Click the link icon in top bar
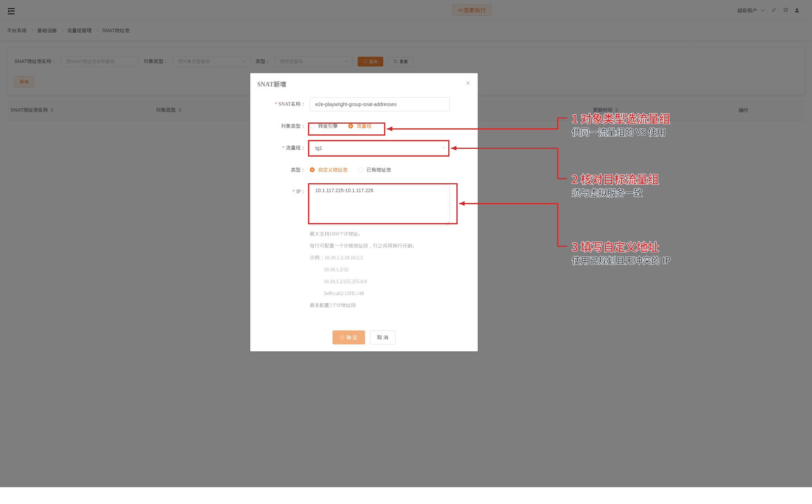812x504 pixels. click(x=774, y=10)
